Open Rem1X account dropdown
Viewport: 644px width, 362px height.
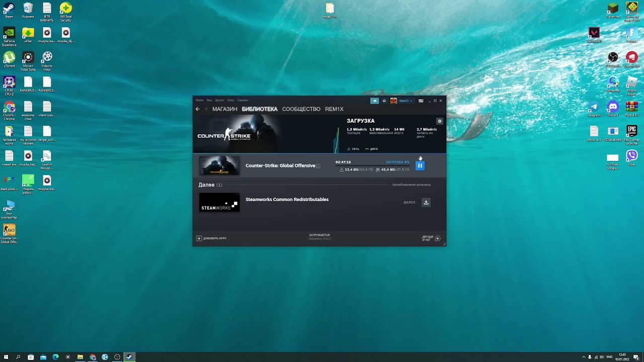tap(402, 101)
